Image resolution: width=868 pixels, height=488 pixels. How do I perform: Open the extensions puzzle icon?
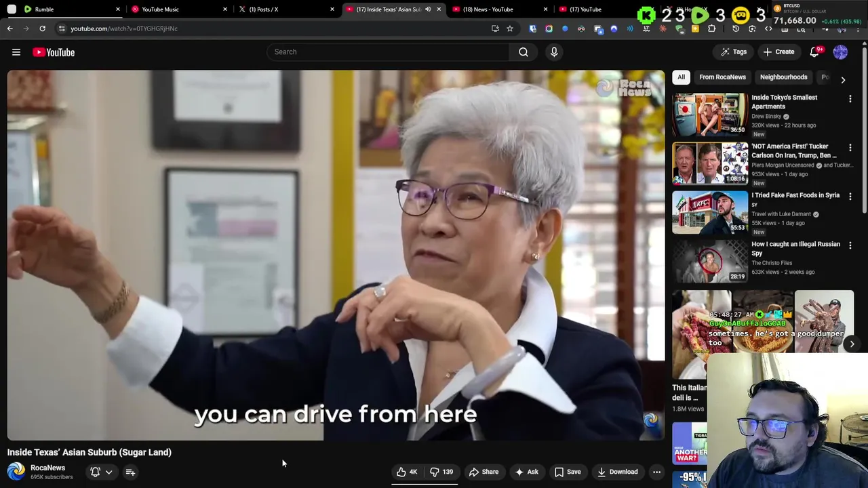[711, 28]
